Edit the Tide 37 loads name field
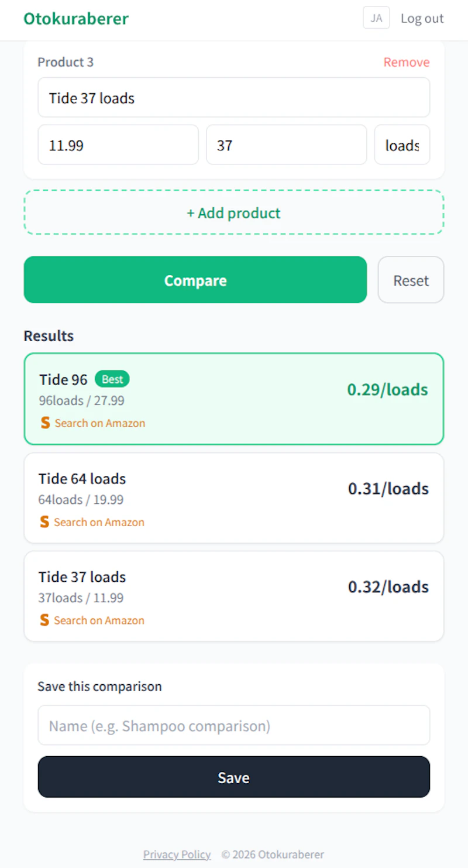Screen dimensions: 468x868 (234, 98)
